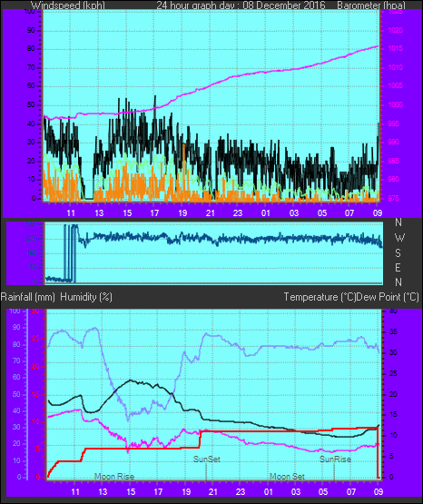
Task: Click the "Humidity (%)" label
Action: coord(86,297)
